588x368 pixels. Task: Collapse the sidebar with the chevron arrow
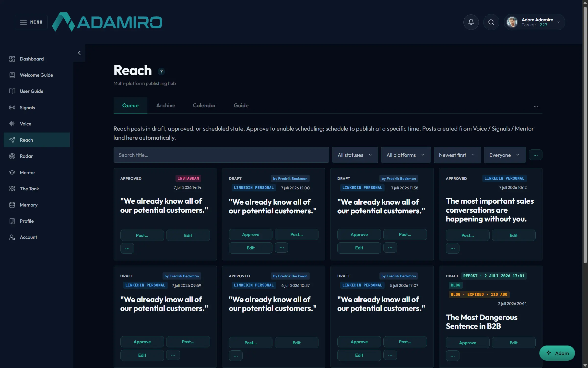click(79, 53)
